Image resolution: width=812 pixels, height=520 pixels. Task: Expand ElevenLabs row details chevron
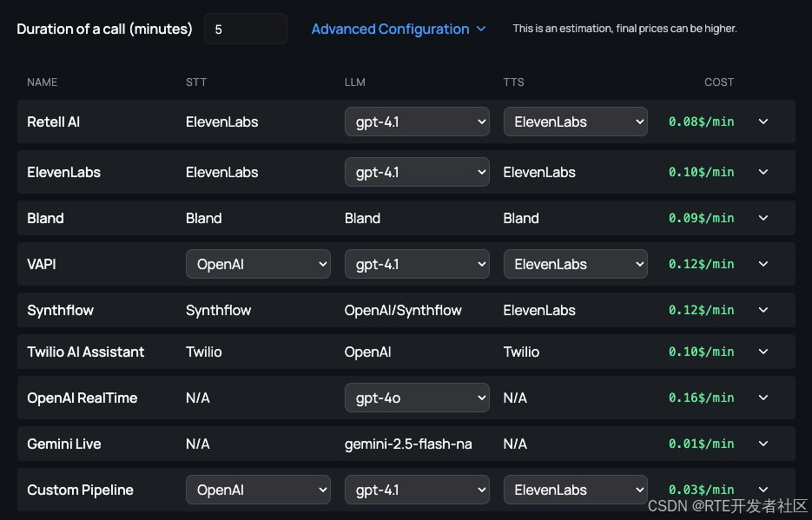coord(763,172)
